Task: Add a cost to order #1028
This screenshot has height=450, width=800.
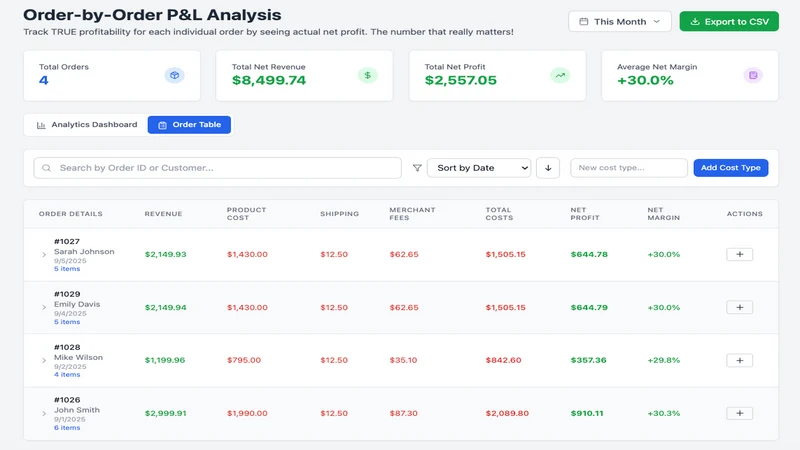Action: [739, 360]
